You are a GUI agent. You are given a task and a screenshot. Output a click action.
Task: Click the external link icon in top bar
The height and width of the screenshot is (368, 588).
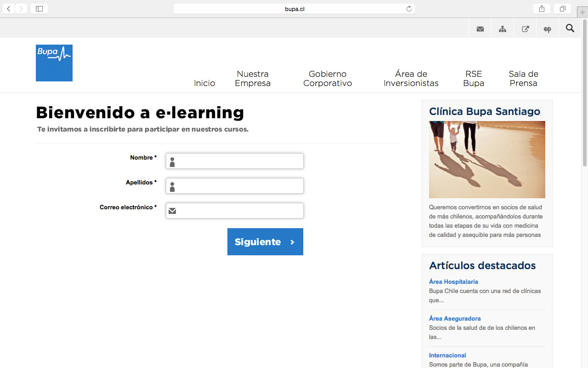pyautogui.click(x=525, y=29)
